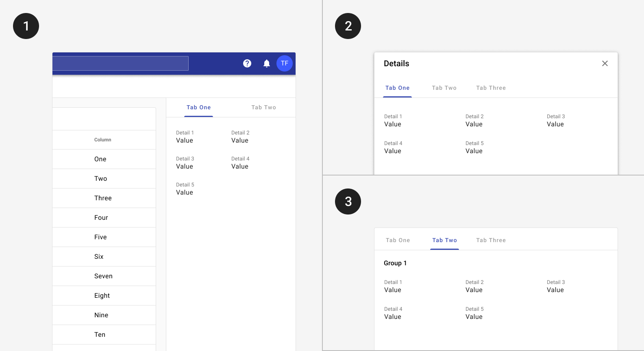Select the table row "Four"
The height and width of the screenshot is (351, 644).
tap(104, 218)
